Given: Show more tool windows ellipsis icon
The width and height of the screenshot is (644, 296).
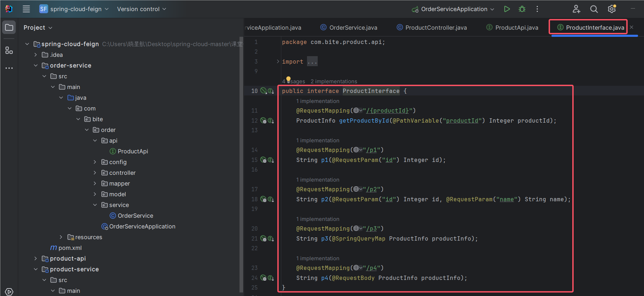Looking at the screenshot, I should point(9,68).
